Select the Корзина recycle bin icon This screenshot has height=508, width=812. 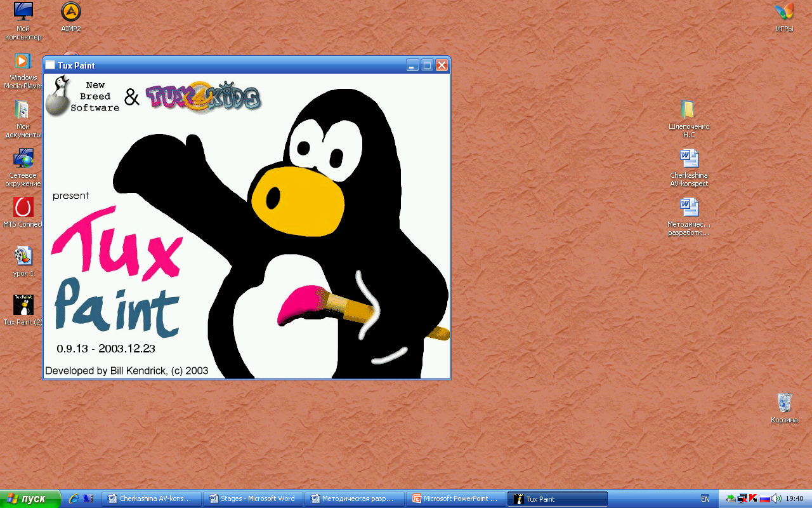point(785,408)
